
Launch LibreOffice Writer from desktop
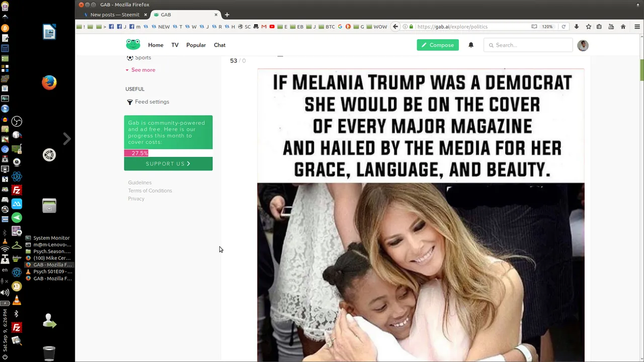point(49,32)
